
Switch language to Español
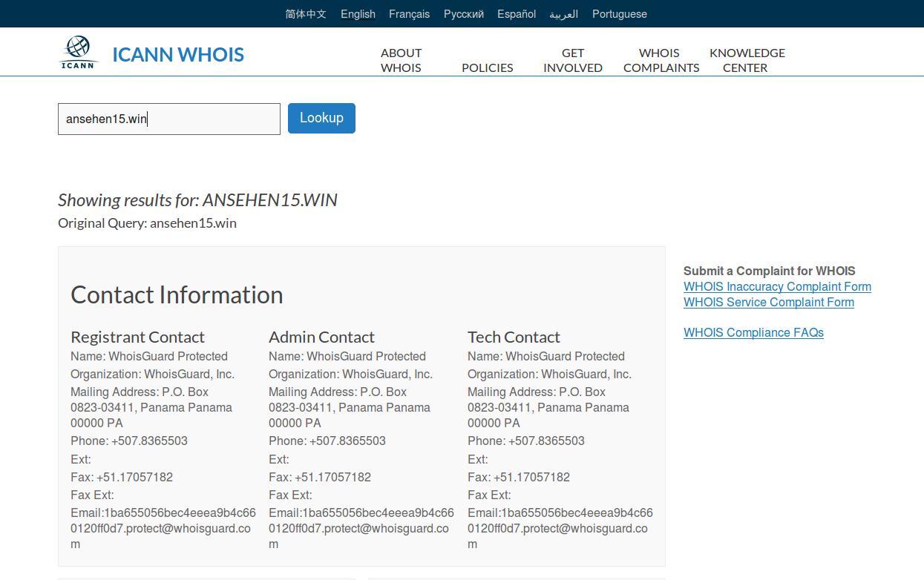pos(517,14)
